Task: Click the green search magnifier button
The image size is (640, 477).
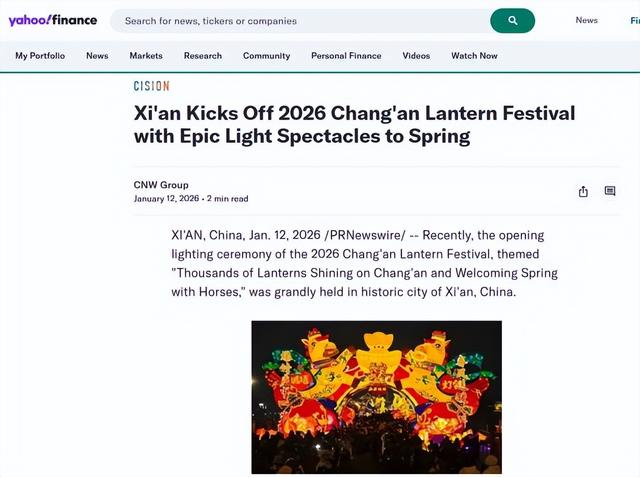Action: (512, 20)
